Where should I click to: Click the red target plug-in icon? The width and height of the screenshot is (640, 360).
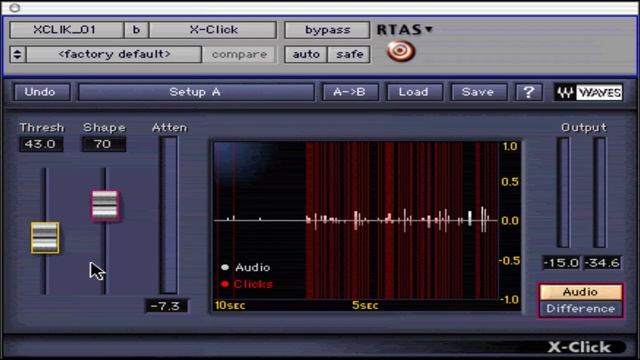(x=400, y=51)
